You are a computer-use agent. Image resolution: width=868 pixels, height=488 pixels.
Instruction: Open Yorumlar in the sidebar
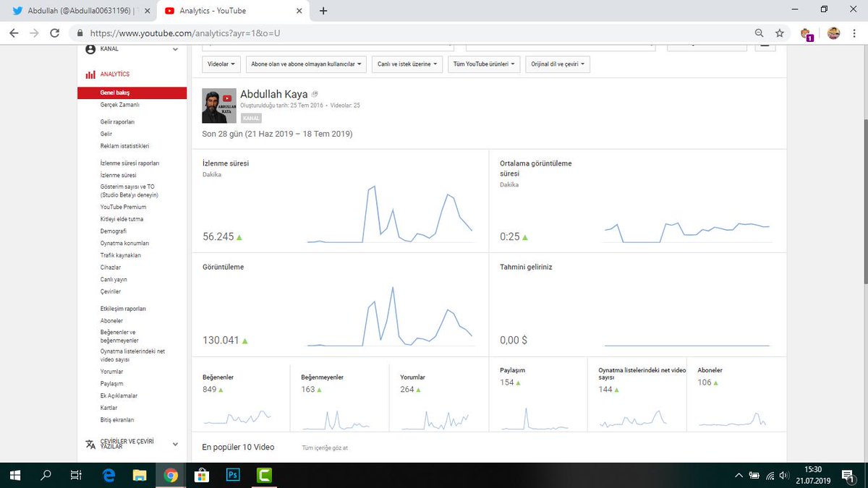[111, 372]
